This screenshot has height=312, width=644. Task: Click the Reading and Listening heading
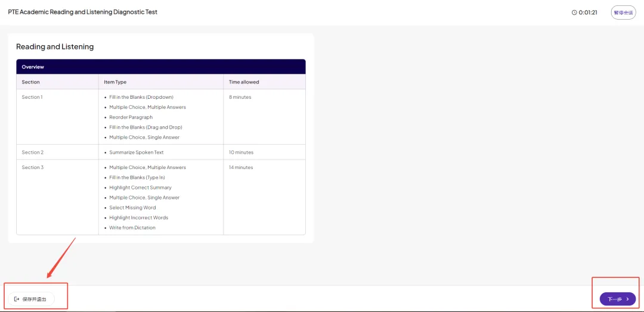tap(55, 46)
